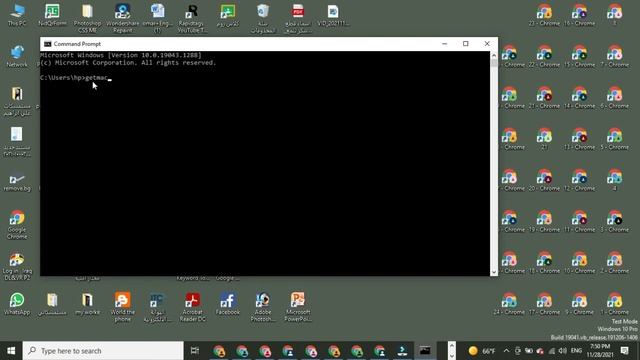Viewport: 640px width, 360px height.
Task: Select the 17 - Chrome profile shortcut
Action: (x=544, y=304)
